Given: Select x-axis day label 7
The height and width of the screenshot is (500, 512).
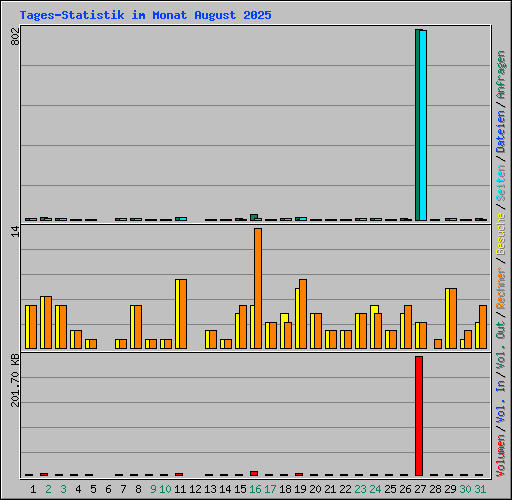Looking at the screenshot, I should pos(123,489).
